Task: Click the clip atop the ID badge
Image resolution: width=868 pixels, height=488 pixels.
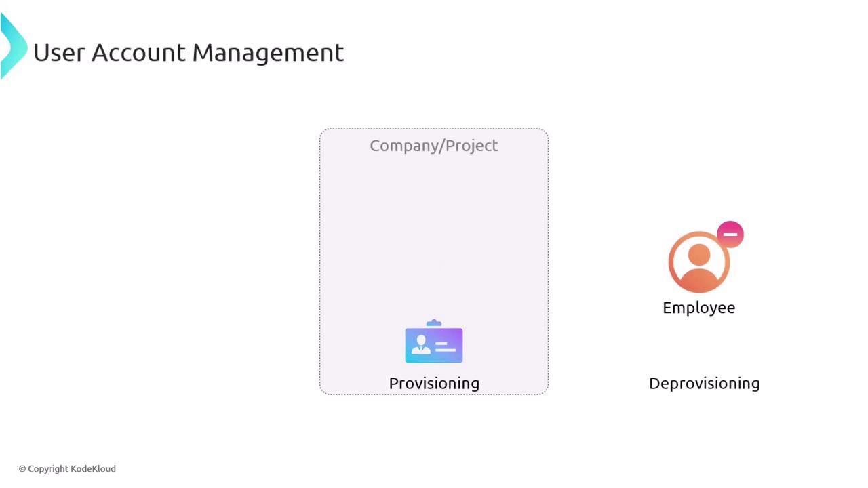Action: tap(434, 323)
